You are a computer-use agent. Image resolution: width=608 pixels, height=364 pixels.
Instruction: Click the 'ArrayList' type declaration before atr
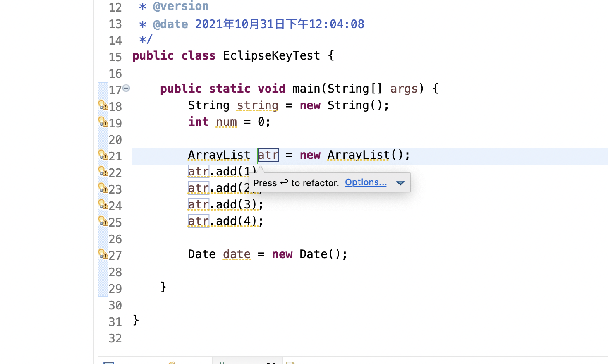pyautogui.click(x=219, y=155)
